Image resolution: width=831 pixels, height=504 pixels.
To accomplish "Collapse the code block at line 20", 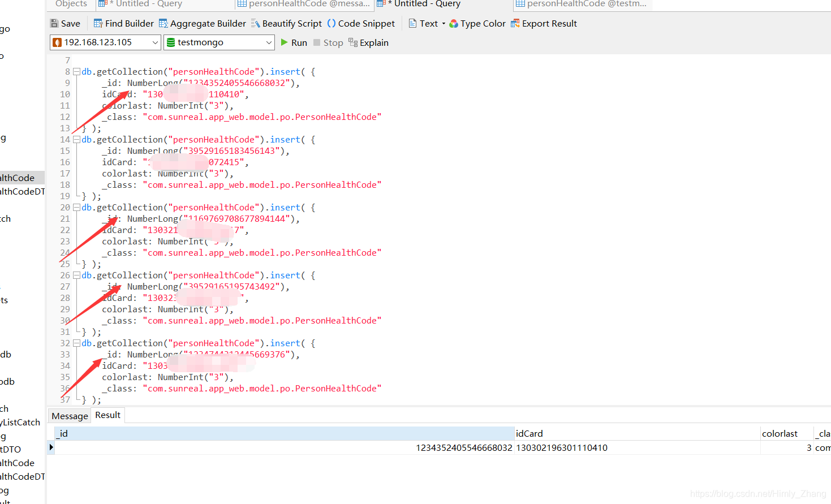I will [x=76, y=208].
